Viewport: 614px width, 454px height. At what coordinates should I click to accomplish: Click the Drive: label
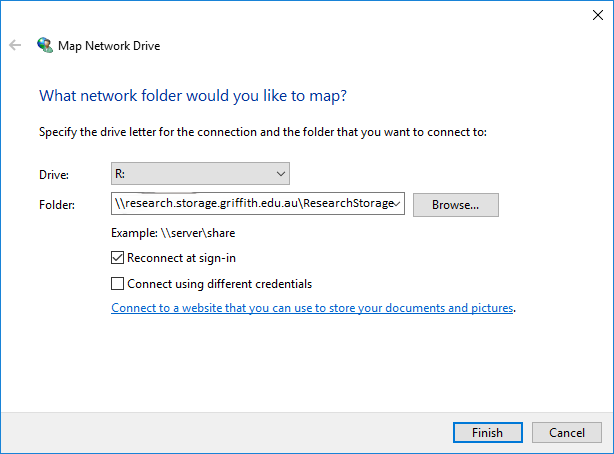click(x=52, y=174)
